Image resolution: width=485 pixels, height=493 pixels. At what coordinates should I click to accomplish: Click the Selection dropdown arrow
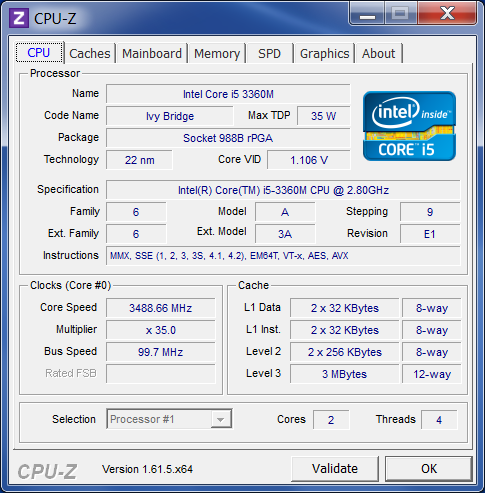click(x=221, y=419)
